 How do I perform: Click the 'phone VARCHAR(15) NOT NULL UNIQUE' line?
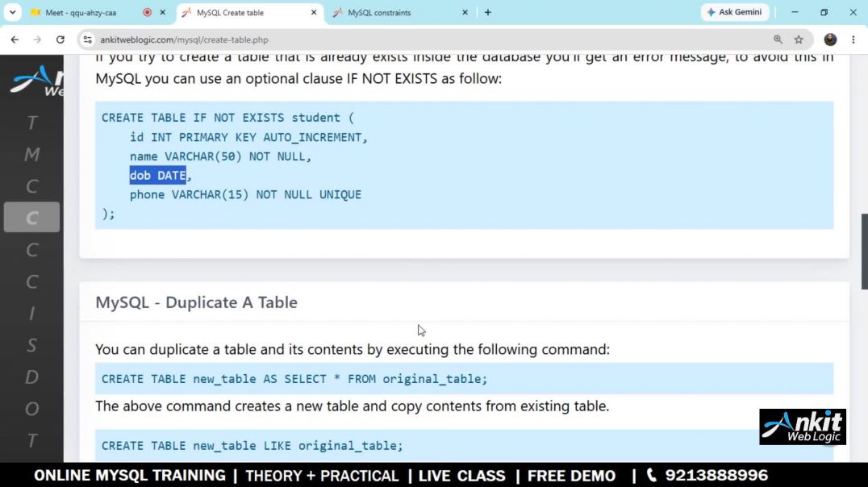coord(245,194)
